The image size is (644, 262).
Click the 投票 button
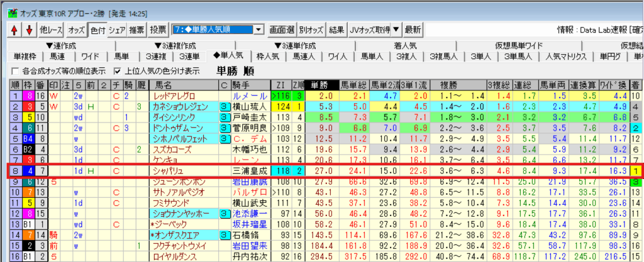click(x=158, y=30)
